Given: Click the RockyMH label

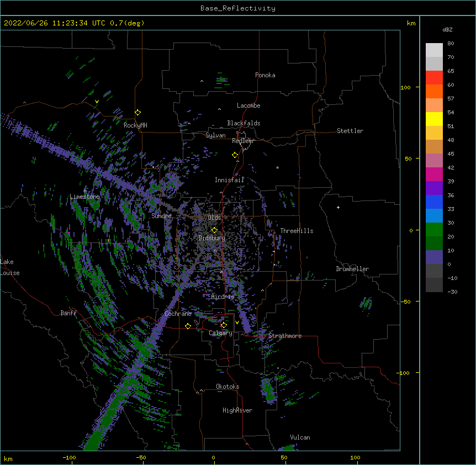Looking at the screenshot, I should coord(135,125).
